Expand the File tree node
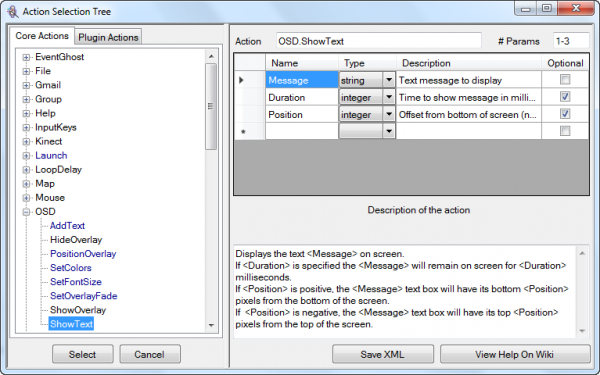The image size is (600, 375). click(26, 71)
